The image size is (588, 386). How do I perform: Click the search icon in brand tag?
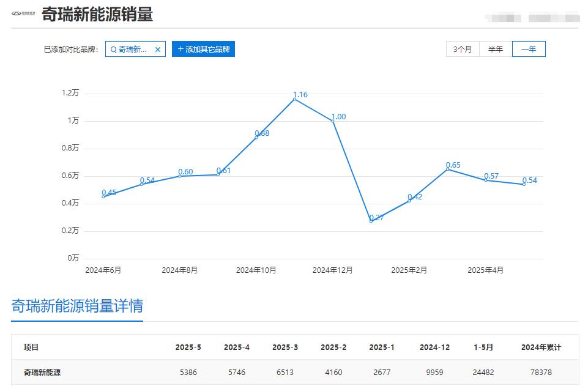(x=113, y=50)
